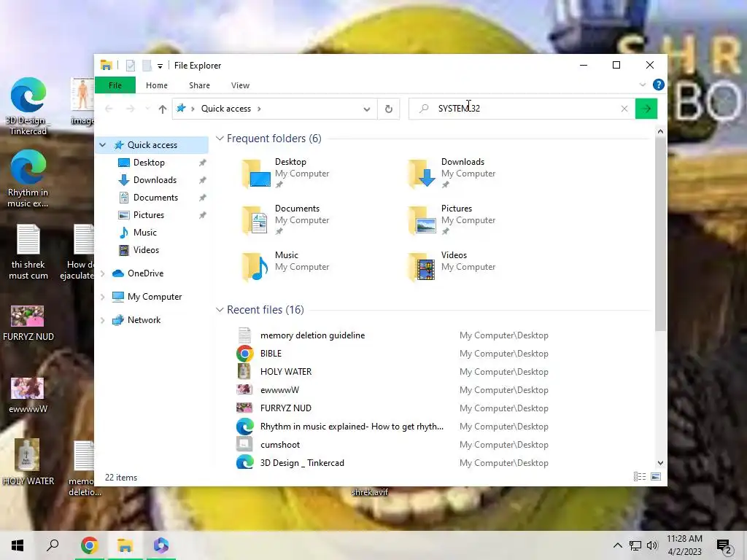Open the Documents frequent folder icon
747x560 pixels.
pyautogui.click(x=256, y=220)
